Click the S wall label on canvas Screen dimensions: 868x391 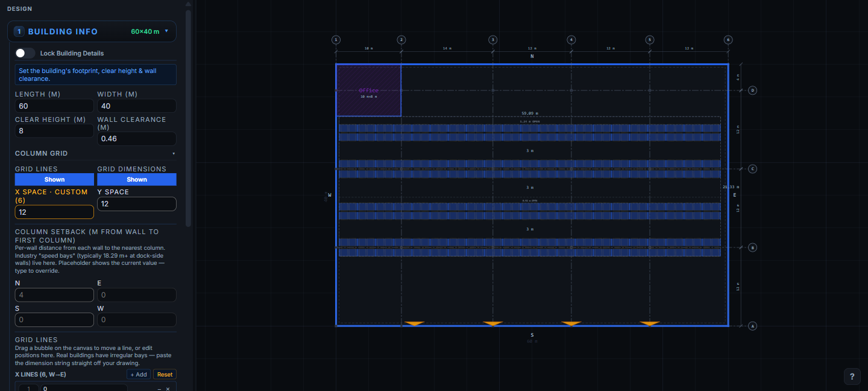click(x=532, y=334)
